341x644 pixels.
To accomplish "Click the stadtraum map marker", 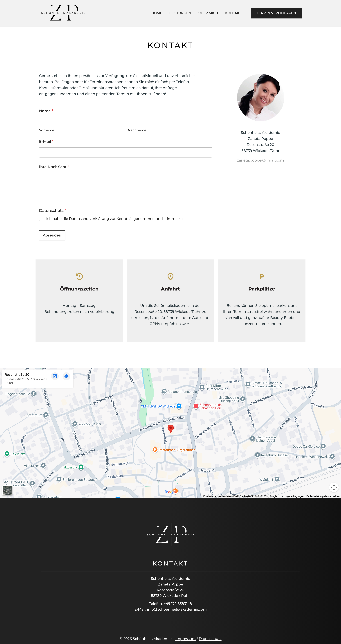I will point(45,415).
